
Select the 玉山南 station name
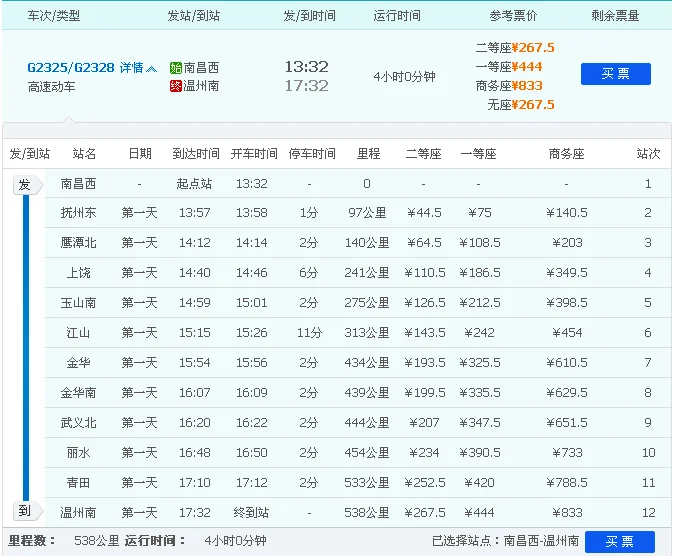(78, 303)
